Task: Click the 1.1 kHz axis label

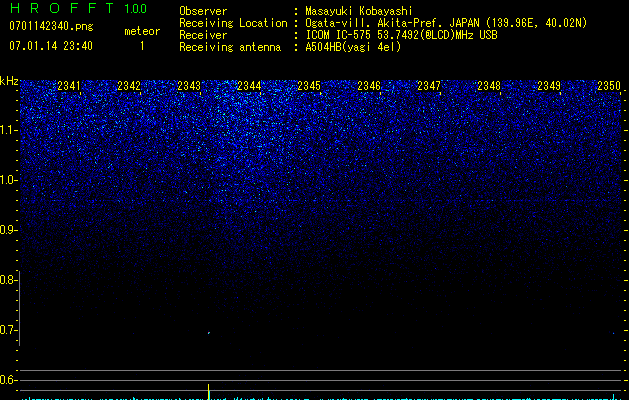Action: click(8, 131)
